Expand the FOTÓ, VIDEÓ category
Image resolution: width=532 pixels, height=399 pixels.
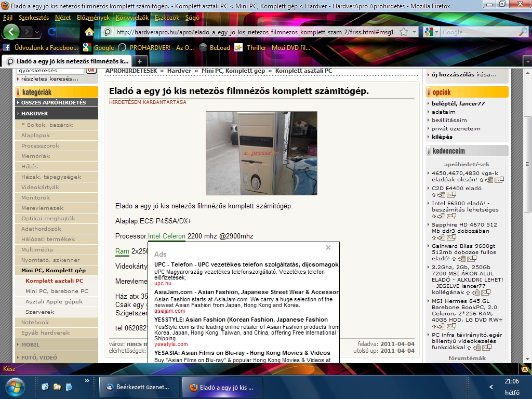pyautogui.click(x=57, y=357)
